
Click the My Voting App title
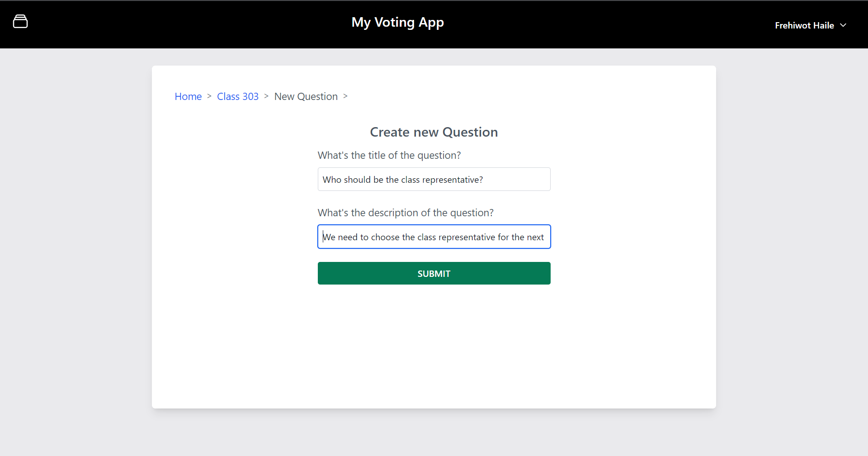click(x=397, y=22)
